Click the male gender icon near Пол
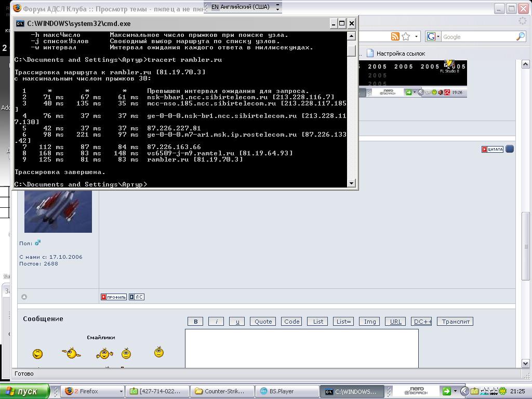 pyautogui.click(x=37, y=243)
